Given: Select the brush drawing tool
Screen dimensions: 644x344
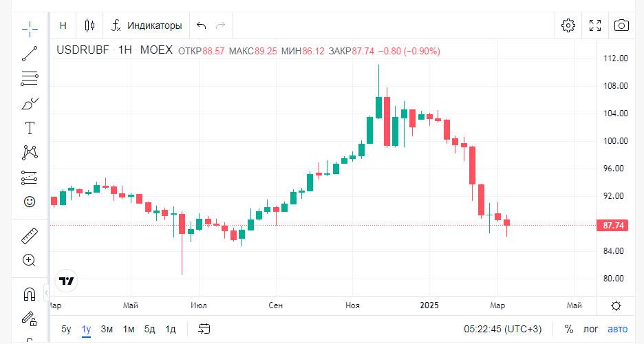Looking at the screenshot, I should click(30, 104).
